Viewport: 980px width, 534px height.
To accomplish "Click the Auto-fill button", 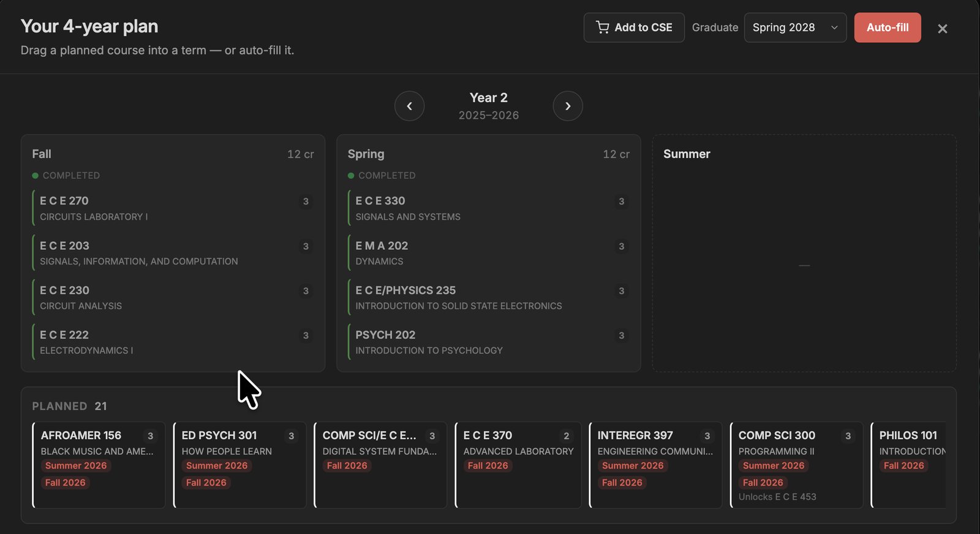I will pos(888,28).
